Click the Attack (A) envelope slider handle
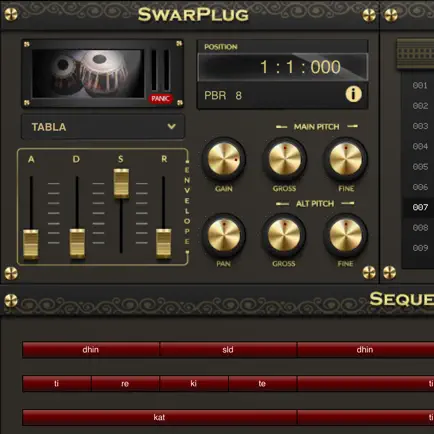The height and width of the screenshot is (434, 434). pyautogui.click(x=31, y=244)
